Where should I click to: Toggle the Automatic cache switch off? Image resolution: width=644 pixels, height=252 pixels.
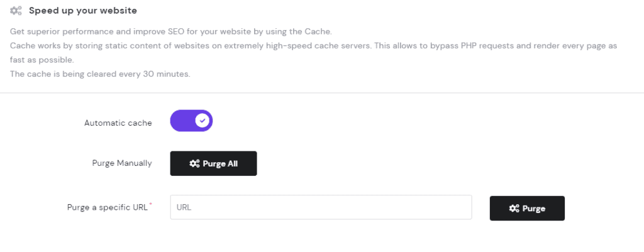coord(191,121)
